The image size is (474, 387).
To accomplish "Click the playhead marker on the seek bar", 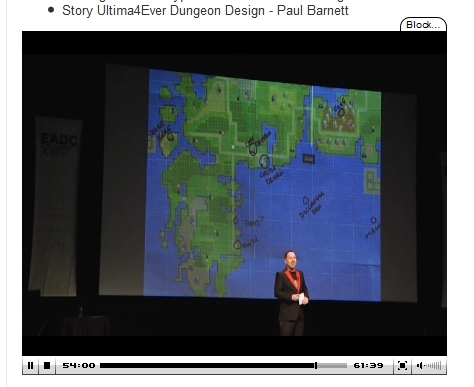I will 316,366.
